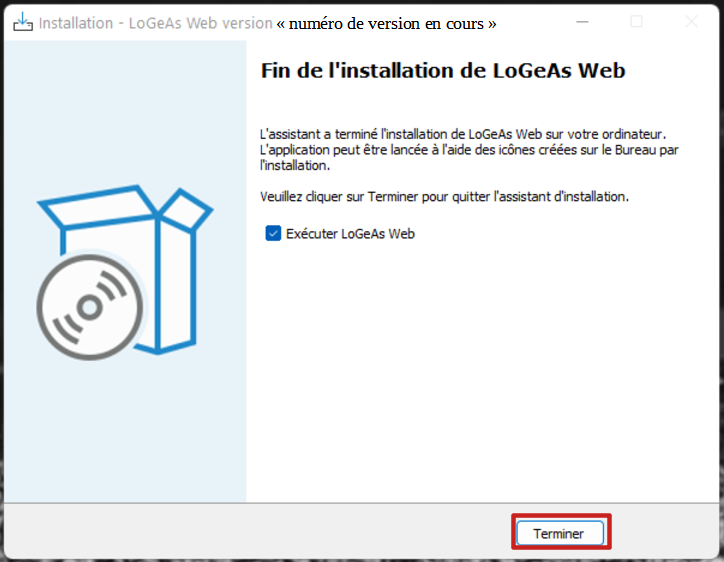
Task: Click the greyed-out maximize window button
Action: pyautogui.click(x=637, y=21)
